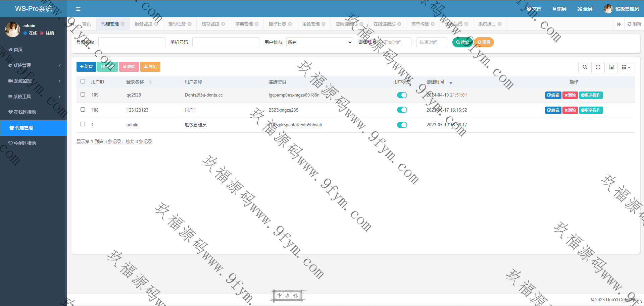This screenshot has width=644, height=306.
Task: Open the 用户状态 dropdown
Action: click(x=319, y=42)
